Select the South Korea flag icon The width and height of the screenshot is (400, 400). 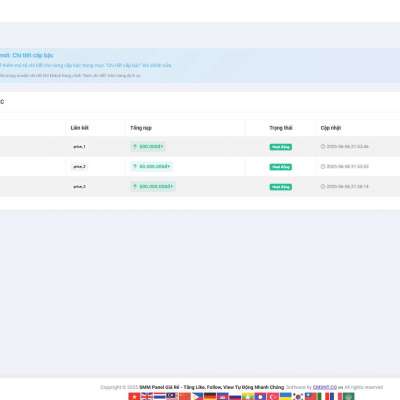coord(298,396)
